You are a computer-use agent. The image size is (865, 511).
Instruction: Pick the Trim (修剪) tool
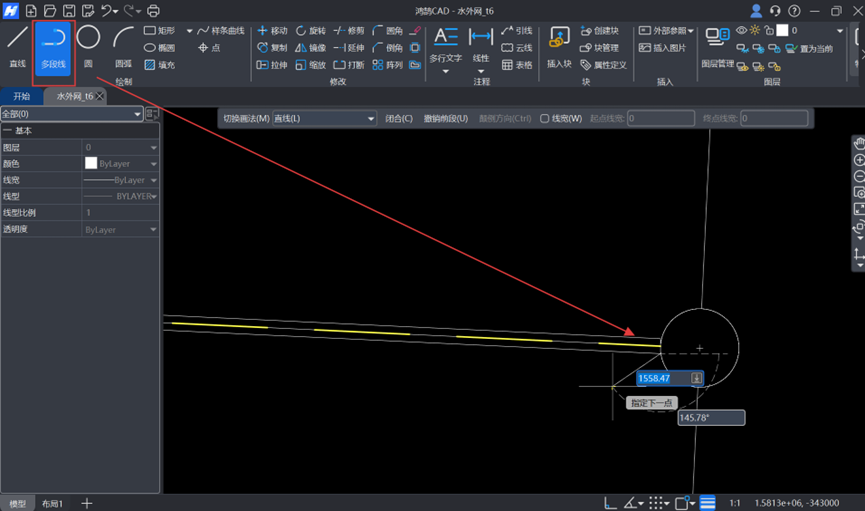[x=349, y=31]
